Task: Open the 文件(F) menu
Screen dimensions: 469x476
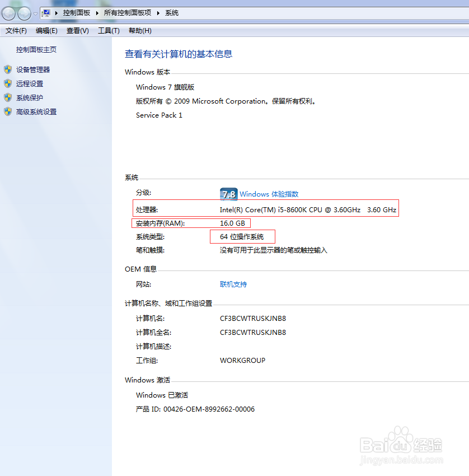Action: click(x=16, y=31)
